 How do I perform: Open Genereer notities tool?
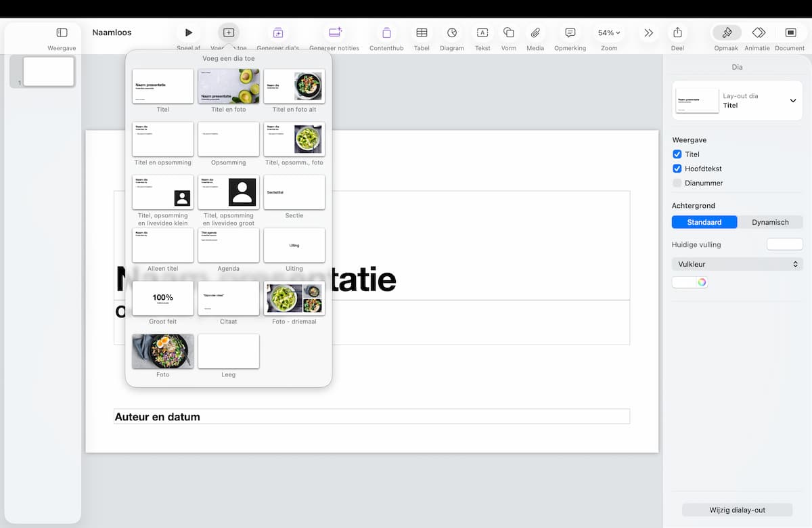pos(335,32)
